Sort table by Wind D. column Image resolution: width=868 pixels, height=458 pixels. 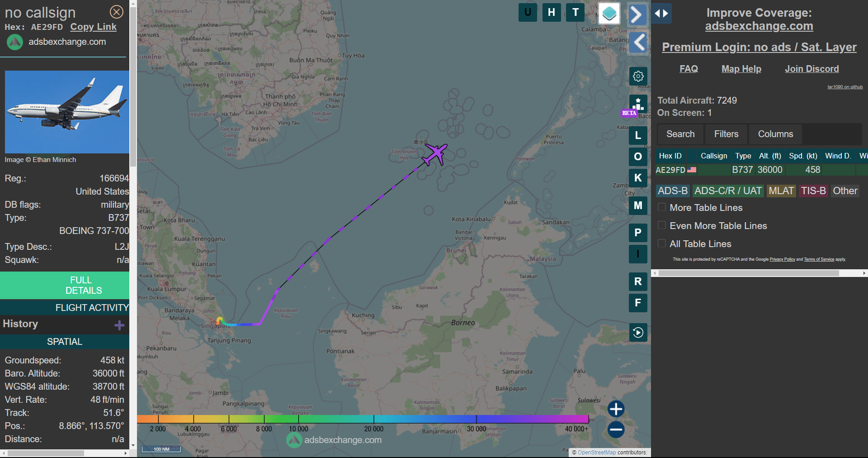pos(838,156)
